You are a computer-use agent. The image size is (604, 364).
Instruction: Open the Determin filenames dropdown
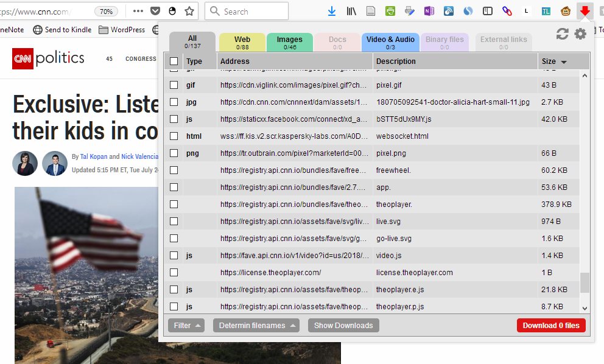(x=256, y=326)
